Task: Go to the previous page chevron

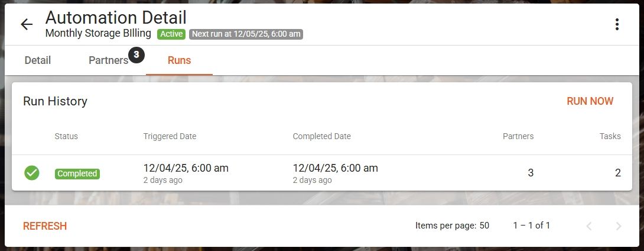Action: click(588, 226)
